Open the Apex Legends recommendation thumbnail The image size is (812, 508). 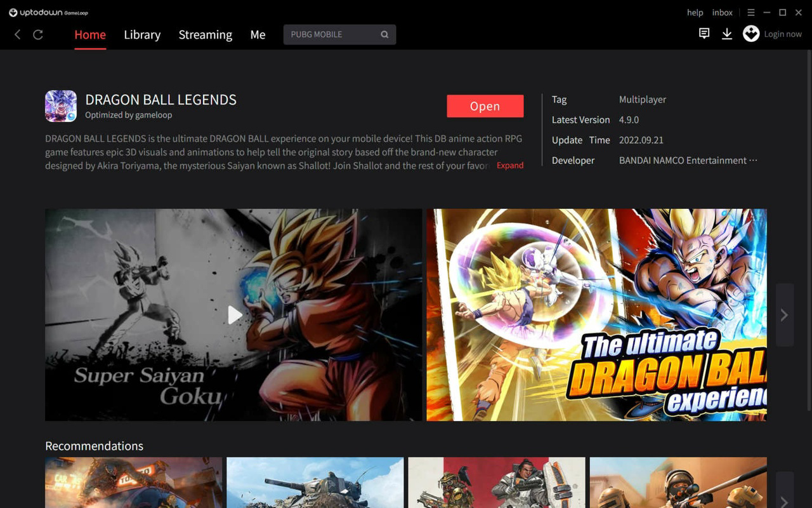pyautogui.click(x=497, y=483)
